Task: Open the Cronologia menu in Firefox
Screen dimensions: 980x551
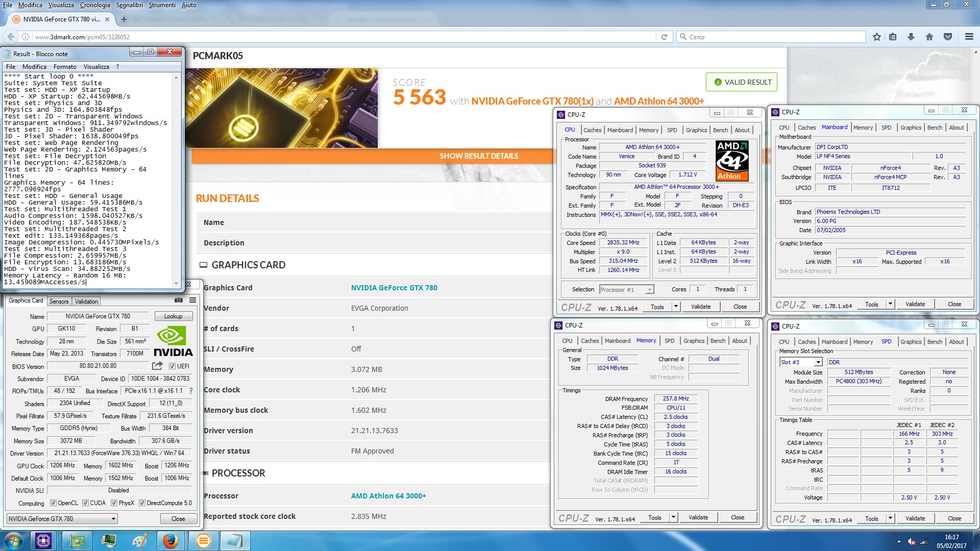Action: coord(95,5)
